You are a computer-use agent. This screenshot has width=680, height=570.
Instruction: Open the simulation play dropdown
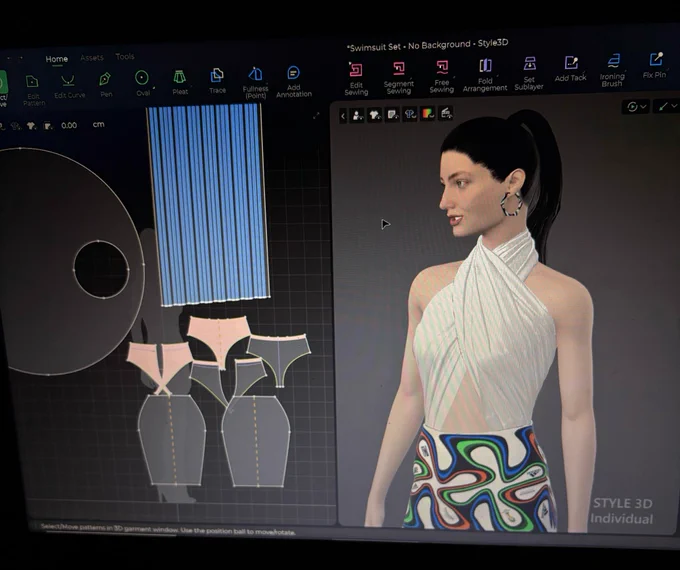click(637, 107)
